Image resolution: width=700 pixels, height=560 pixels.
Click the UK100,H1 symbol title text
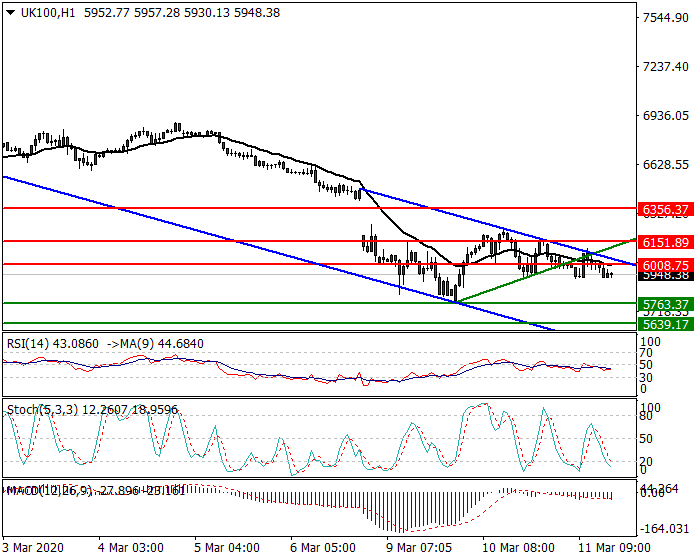click(48, 13)
